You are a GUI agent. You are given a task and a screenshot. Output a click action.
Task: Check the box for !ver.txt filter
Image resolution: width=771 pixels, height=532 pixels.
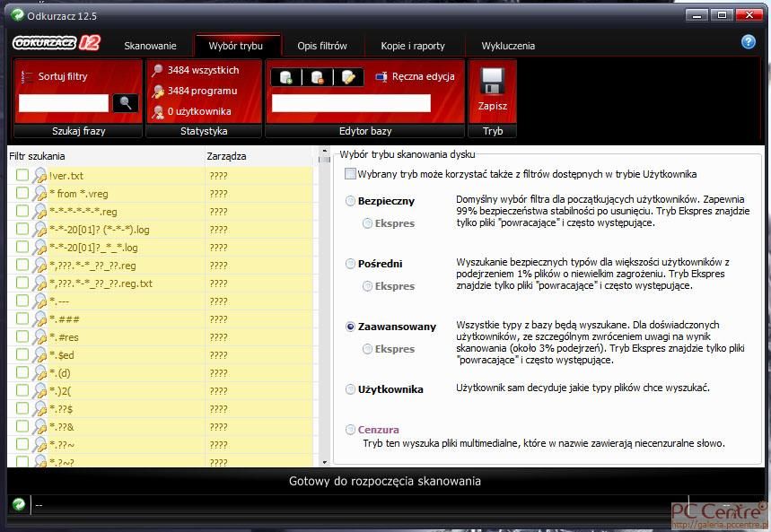point(22,176)
